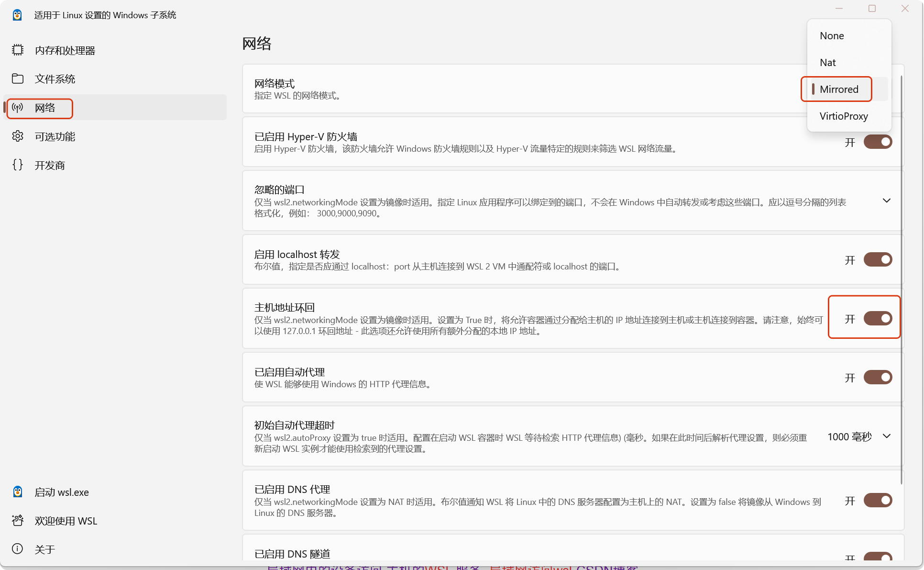Click the 已启用 Hyper-V 防火墙 title

(x=306, y=136)
